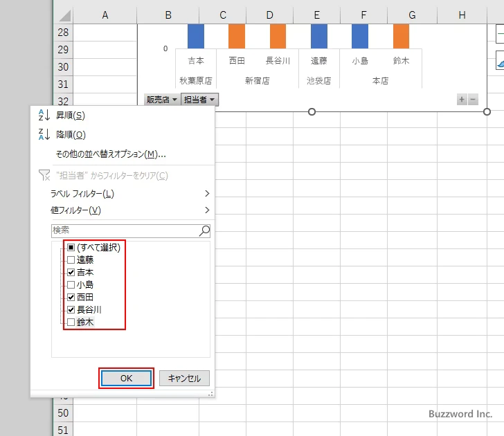504x436 pixels.
Task: Confirm the filter with OK
Action: 126,378
